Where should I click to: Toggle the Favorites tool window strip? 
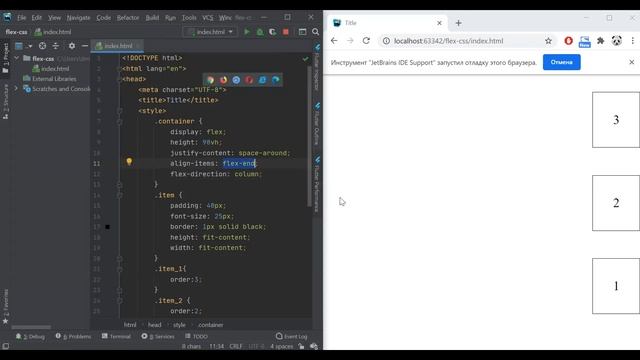[5, 307]
